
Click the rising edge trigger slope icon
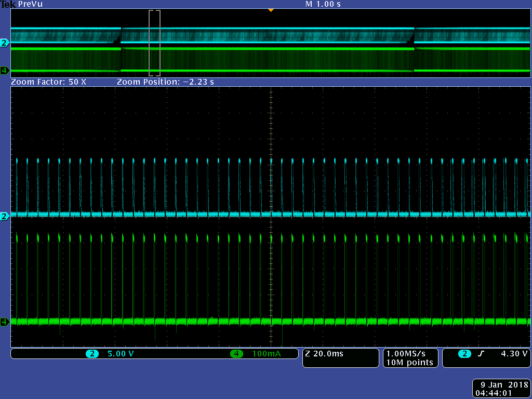pyautogui.click(x=481, y=354)
